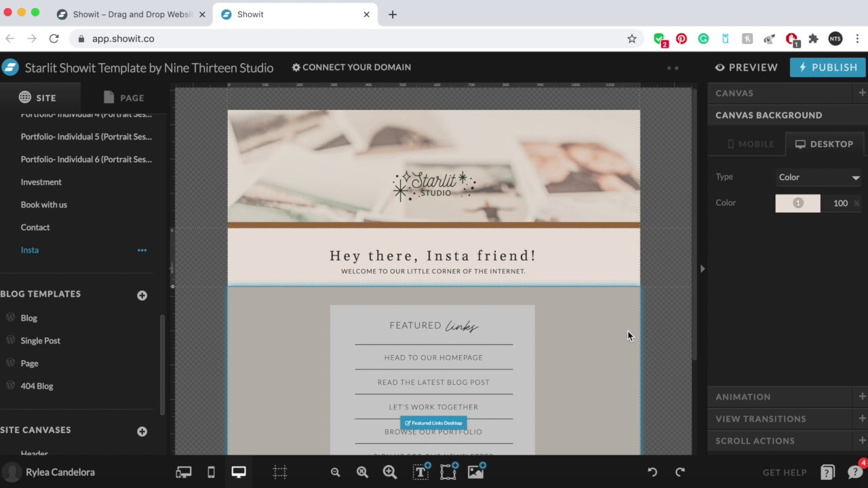
Task: Open Portfolio- Individual 5 page
Action: pyautogui.click(x=86, y=136)
